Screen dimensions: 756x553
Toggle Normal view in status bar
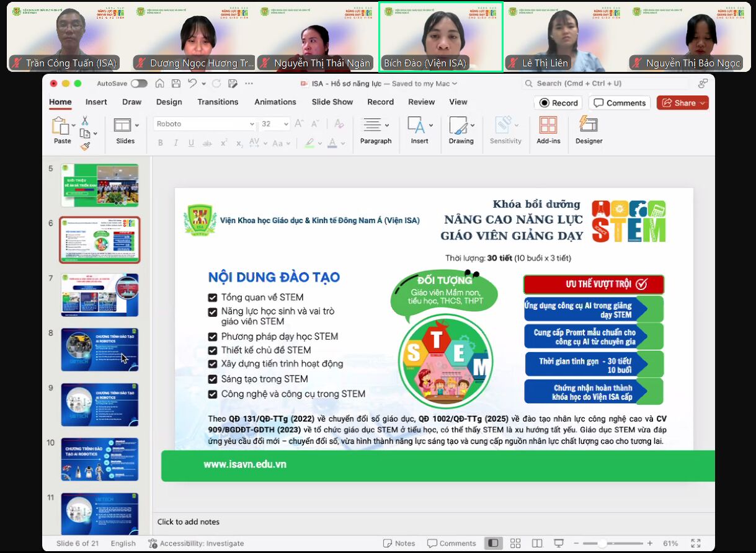click(493, 543)
